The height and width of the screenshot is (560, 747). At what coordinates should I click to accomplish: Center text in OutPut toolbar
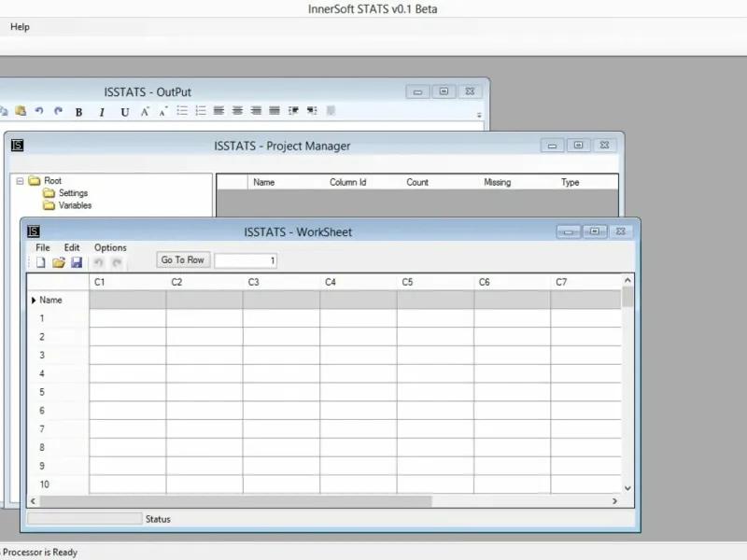click(x=237, y=111)
